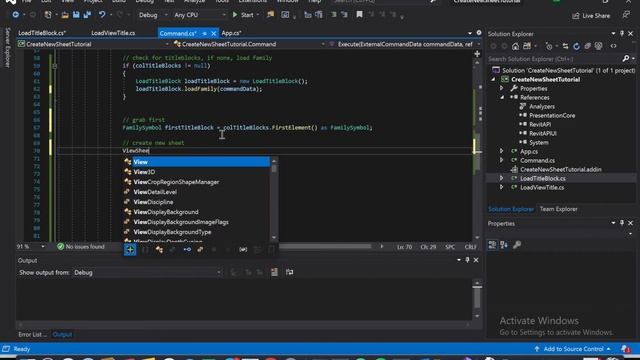This screenshot has width=640, height=360.
Task: Click the Show All Files icon
Action: click(x=598, y=47)
